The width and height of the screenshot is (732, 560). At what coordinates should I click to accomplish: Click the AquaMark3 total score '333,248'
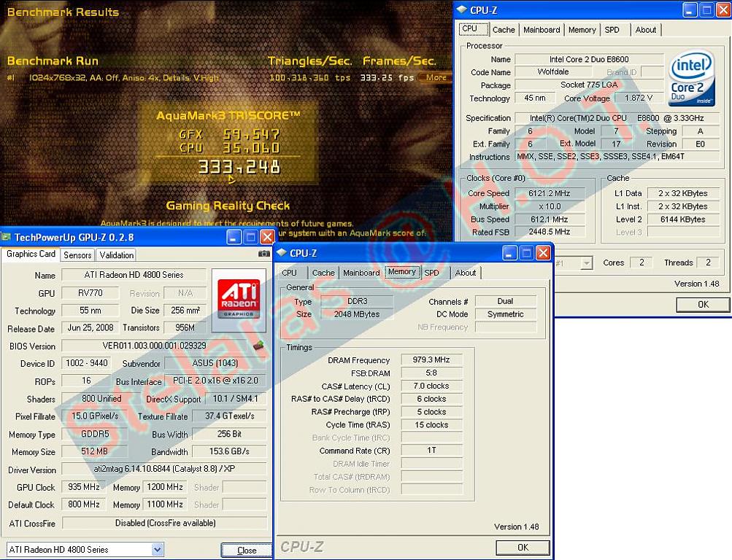[239, 166]
